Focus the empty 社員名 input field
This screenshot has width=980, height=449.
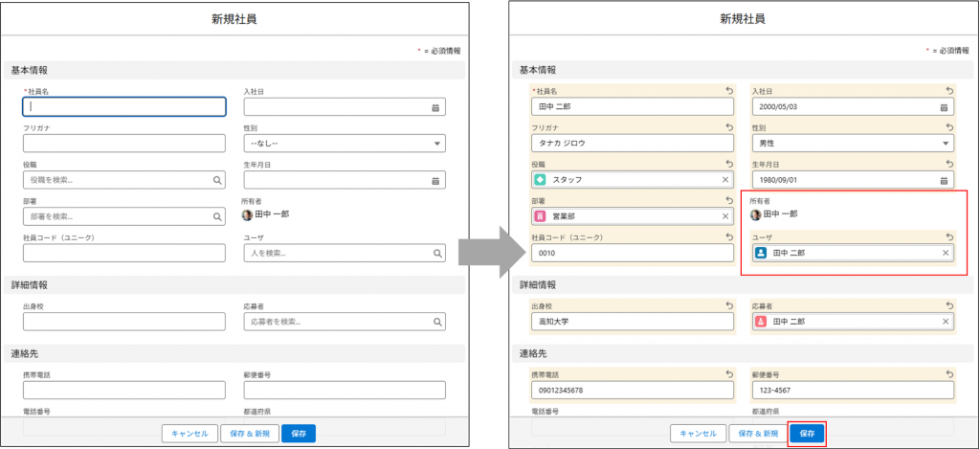click(x=123, y=107)
